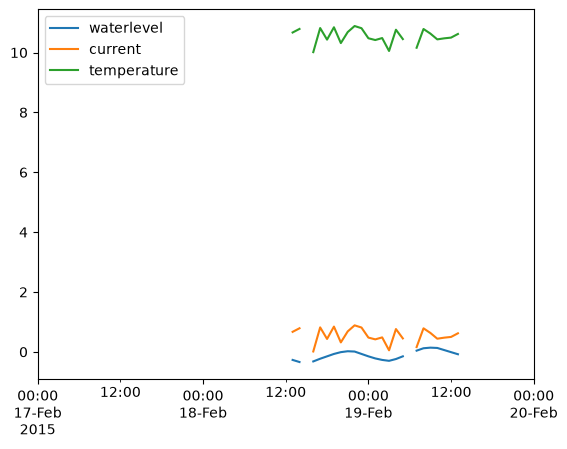Click the 6 y-axis tick label
Image resolution: width=567 pixels, height=449 pixels.
coord(23,173)
